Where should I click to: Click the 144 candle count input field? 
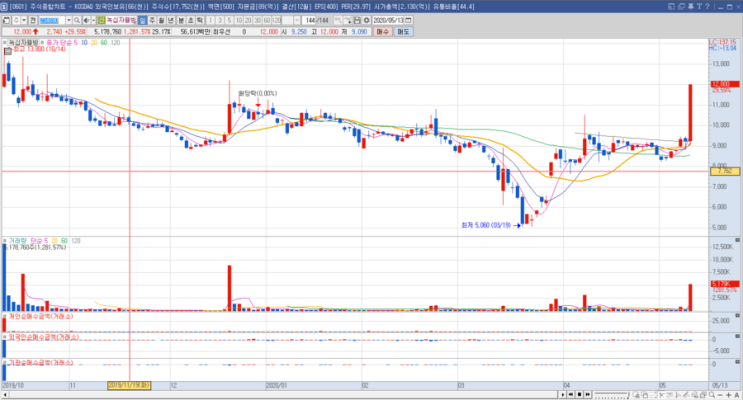[310, 20]
